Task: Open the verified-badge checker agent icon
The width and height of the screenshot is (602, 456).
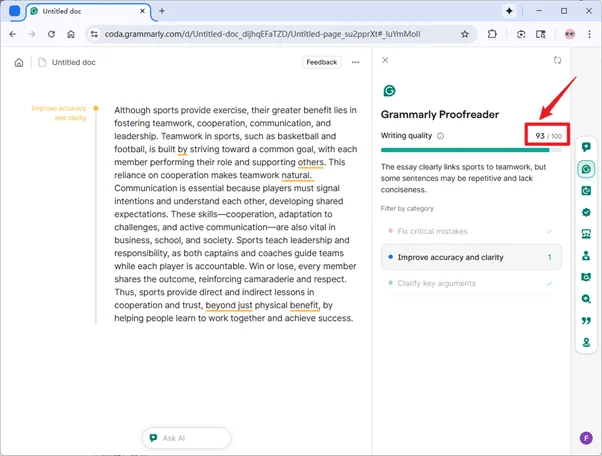Action: (586, 212)
